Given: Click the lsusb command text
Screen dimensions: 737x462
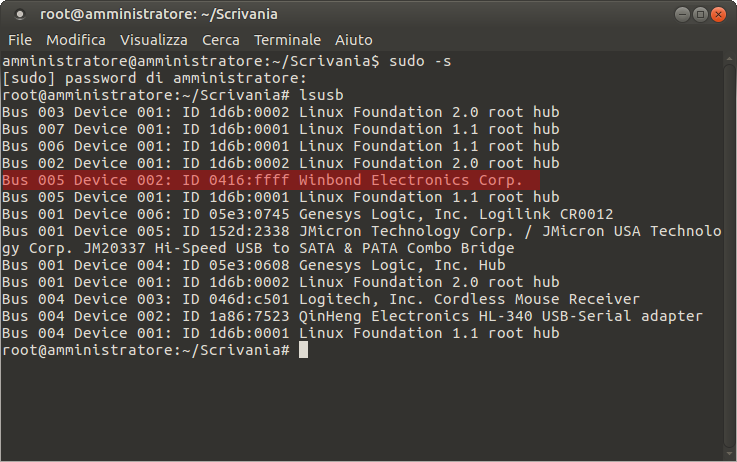Looking at the screenshot, I should click(x=321, y=95).
